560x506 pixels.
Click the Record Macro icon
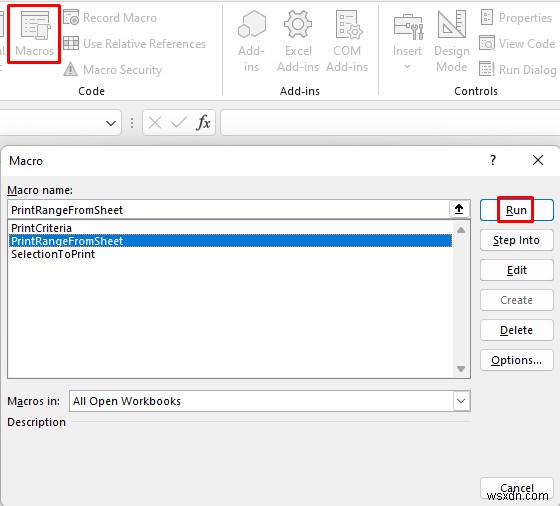(71, 17)
